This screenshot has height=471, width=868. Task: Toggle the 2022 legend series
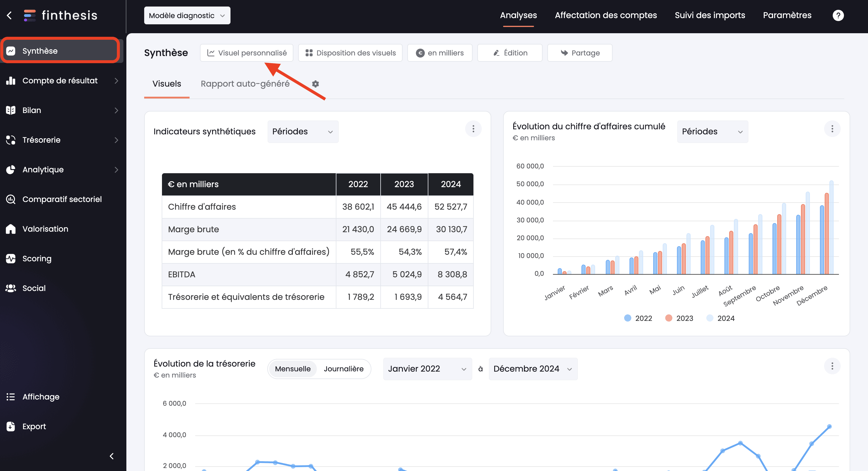click(638, 318)
